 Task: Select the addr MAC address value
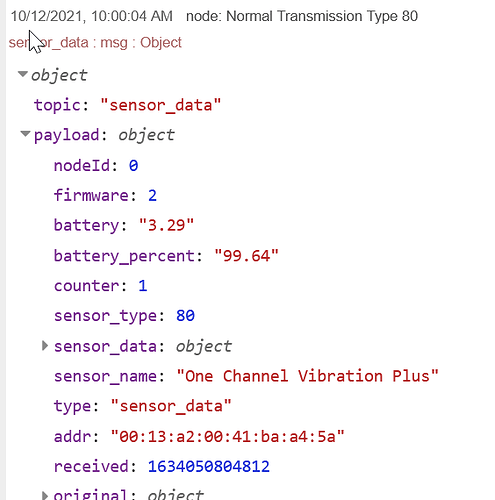[227, 436]
